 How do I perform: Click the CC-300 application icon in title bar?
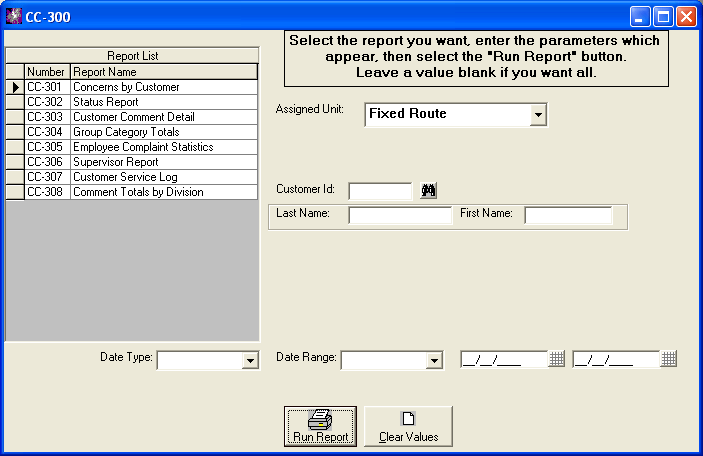[x=14, y=17]
